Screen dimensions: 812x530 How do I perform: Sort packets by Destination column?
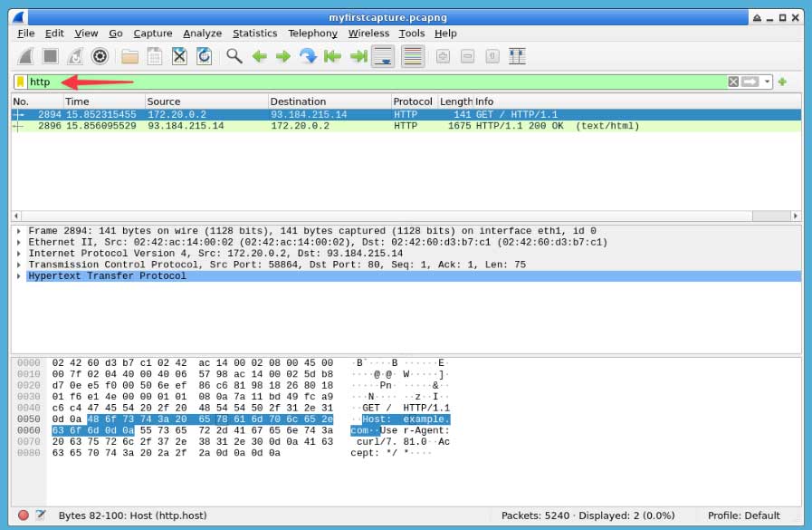click(x=330, y=101)
